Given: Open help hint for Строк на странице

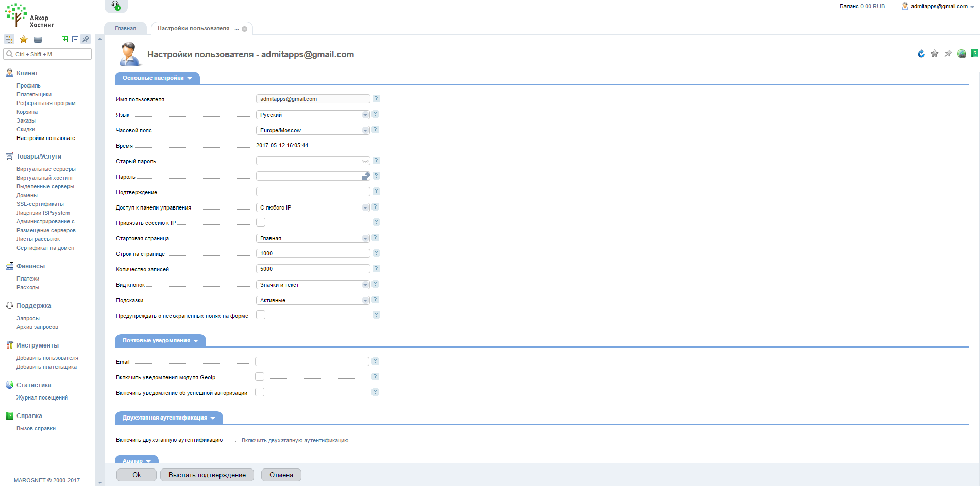Looking at the screenshot, I should [376, 253].
